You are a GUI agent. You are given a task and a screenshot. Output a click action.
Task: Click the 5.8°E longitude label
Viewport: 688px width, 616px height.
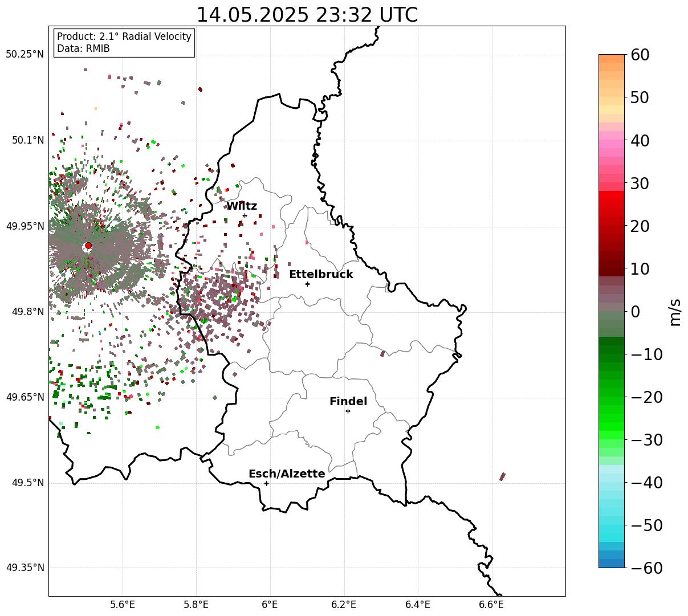pos(197,605)
